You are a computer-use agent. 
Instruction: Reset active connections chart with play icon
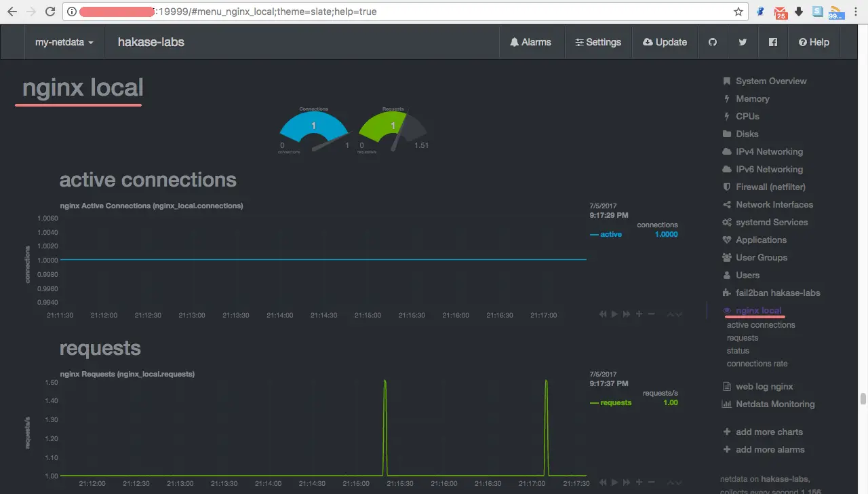614,314
